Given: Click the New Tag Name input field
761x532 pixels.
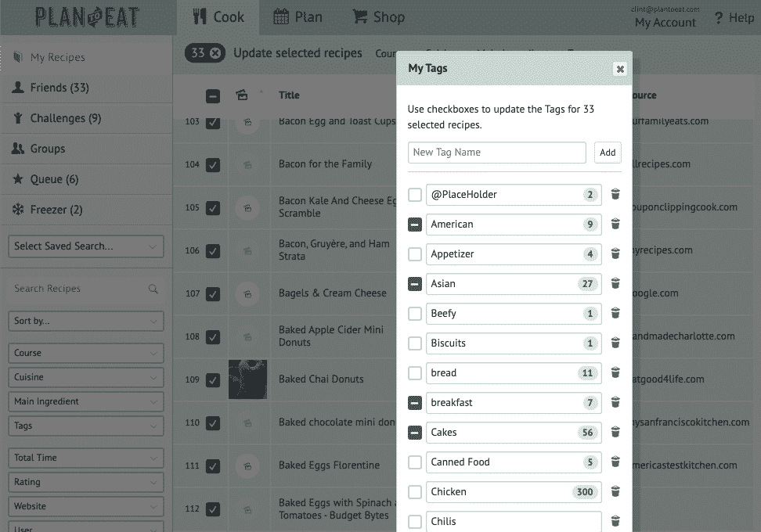Looking at the screenshot, I should coord(496,153).
